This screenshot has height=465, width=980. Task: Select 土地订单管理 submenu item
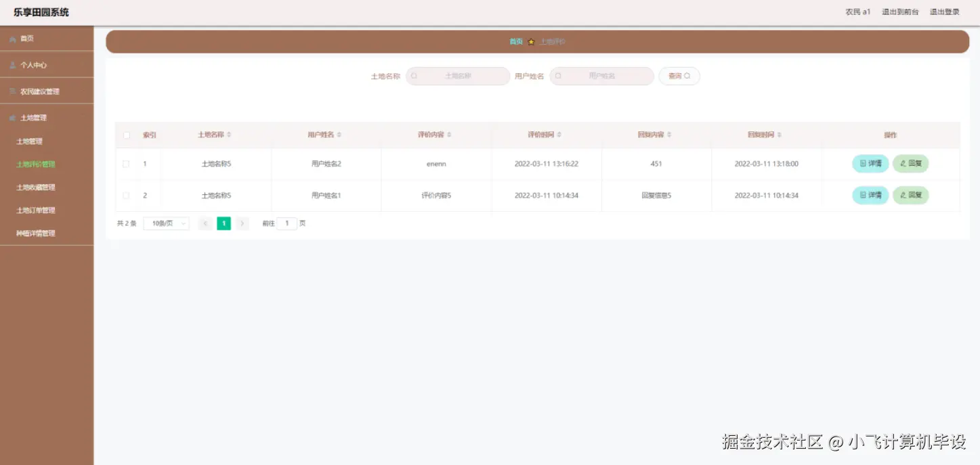point(36,211)
